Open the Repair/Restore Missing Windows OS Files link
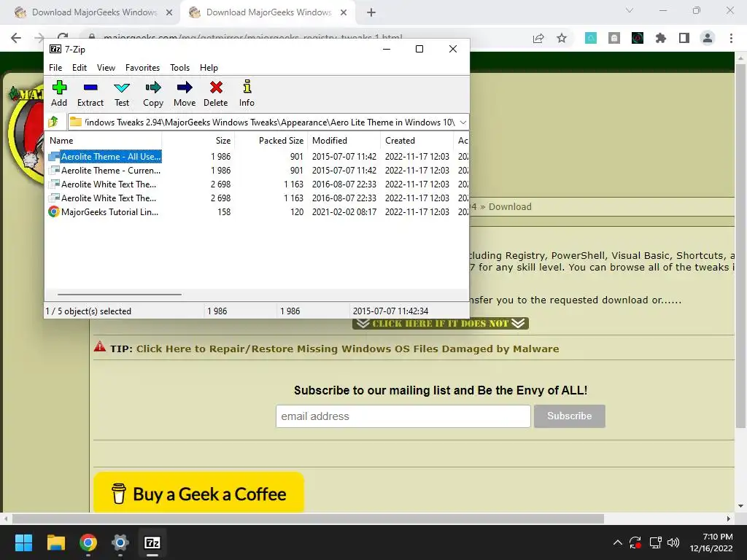Image resolution: width=747 pixels, height=560 pixels. [347, 349]
